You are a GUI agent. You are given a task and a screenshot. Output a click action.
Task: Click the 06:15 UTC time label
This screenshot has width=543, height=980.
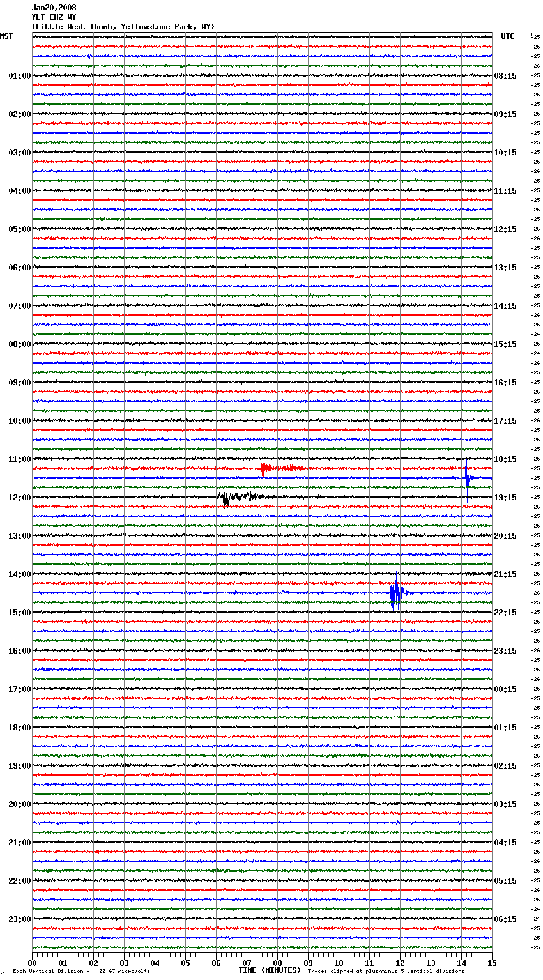(505, 919)
